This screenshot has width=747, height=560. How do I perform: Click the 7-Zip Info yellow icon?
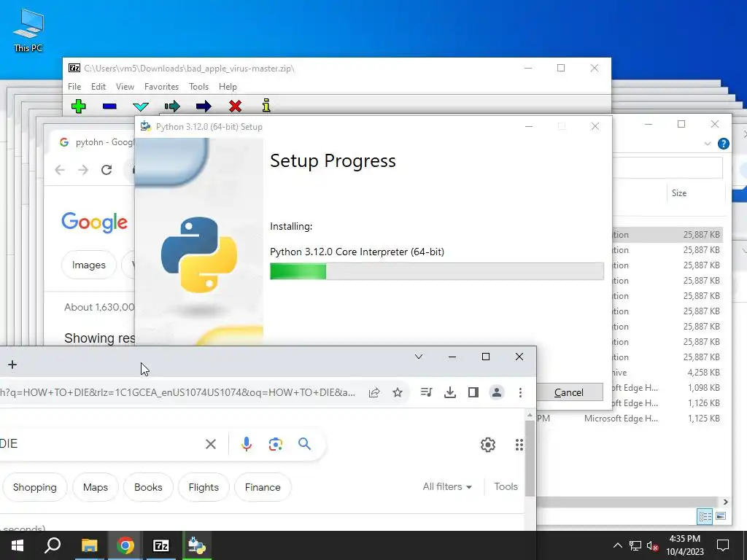[266, 105]
